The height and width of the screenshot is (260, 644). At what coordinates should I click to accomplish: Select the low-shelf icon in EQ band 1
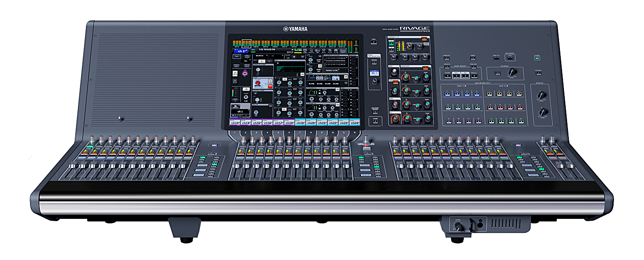tap(284, 109)
